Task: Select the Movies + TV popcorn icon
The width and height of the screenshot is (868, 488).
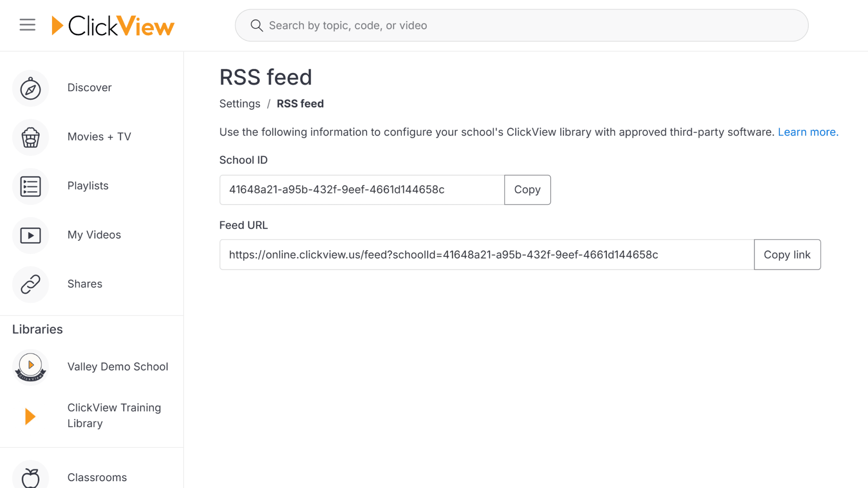Action: (30, 137)
